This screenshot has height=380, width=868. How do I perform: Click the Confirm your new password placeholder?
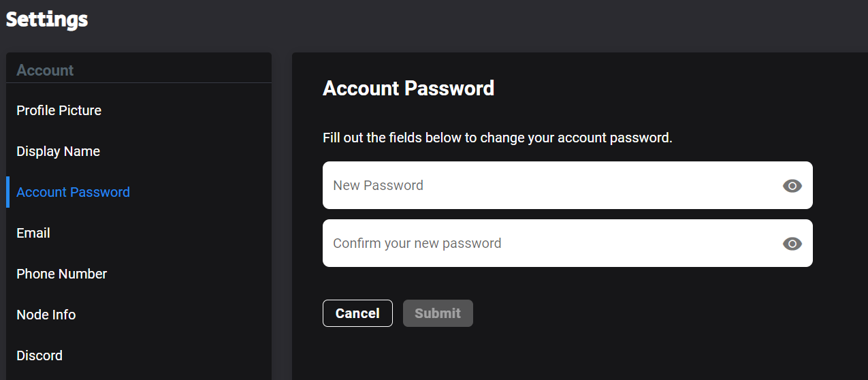(x=417, y=243)
